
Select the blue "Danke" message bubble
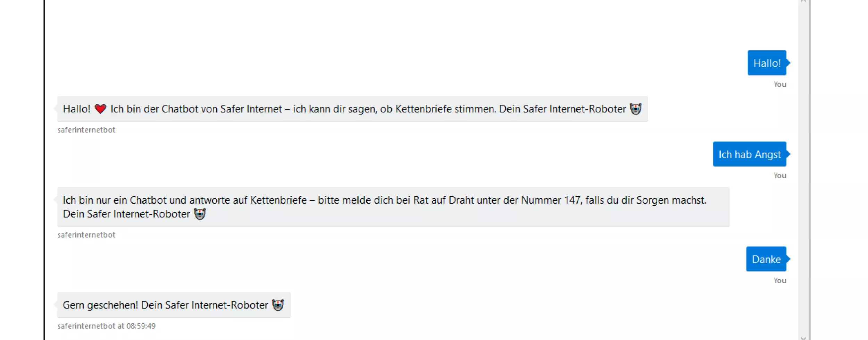click(x=766, y=260)
